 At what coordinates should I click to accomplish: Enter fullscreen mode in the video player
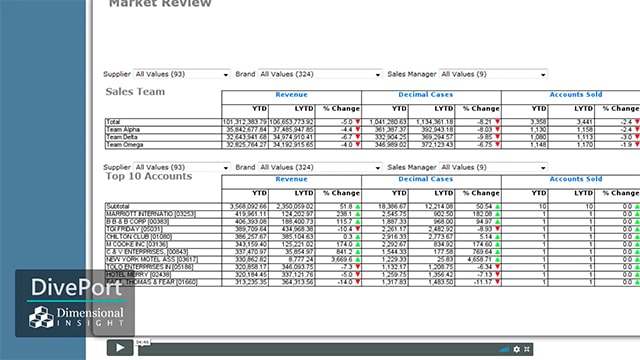(527, 349)
